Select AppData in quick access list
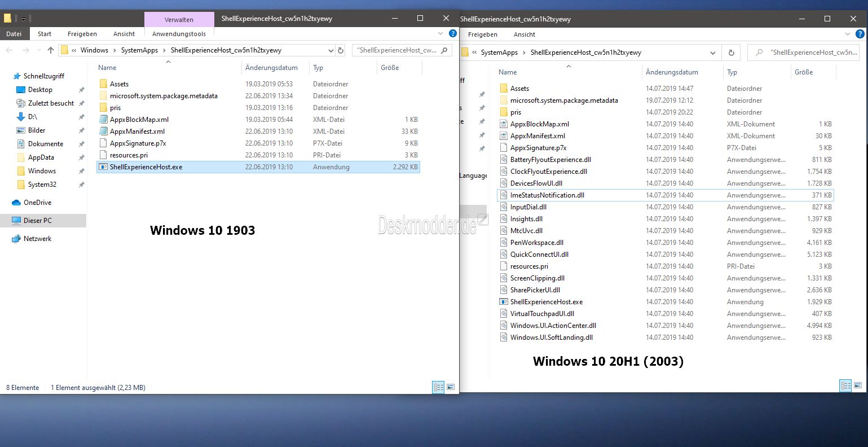Screen dimensions: 868x447 41,157
